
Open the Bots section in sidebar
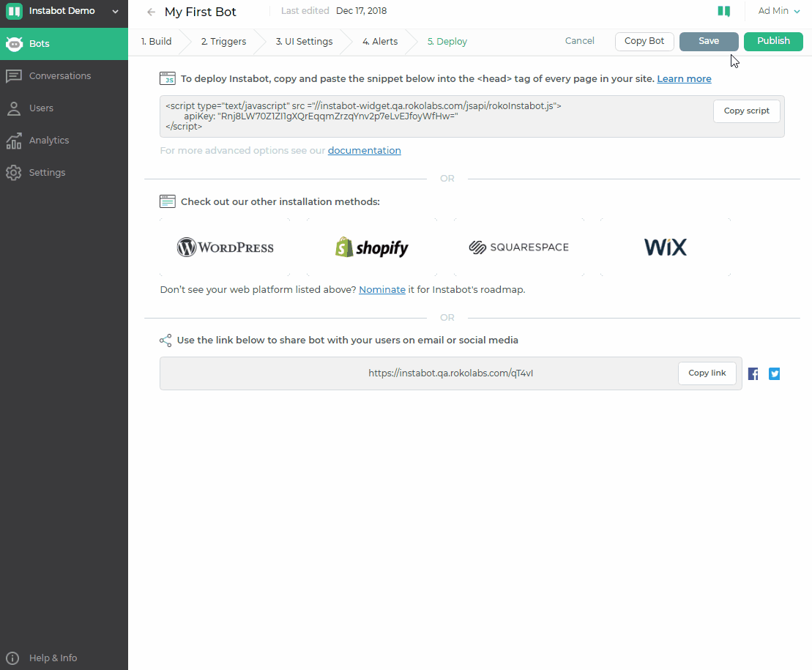click(64, 44)
